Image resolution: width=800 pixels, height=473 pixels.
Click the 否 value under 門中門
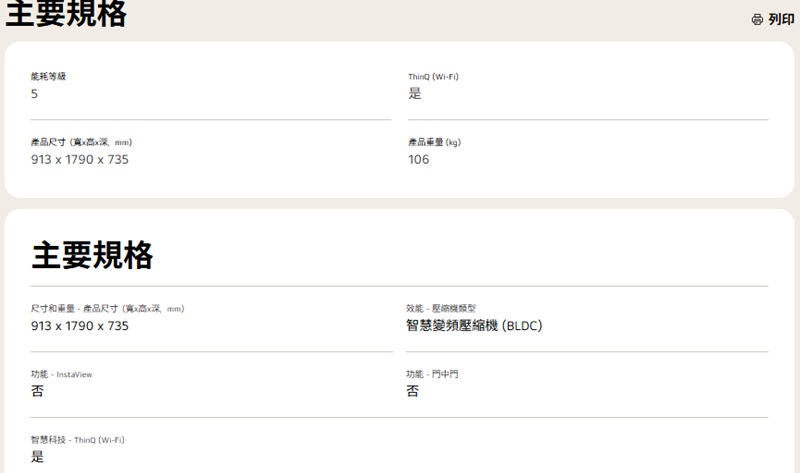click(413, 391)
